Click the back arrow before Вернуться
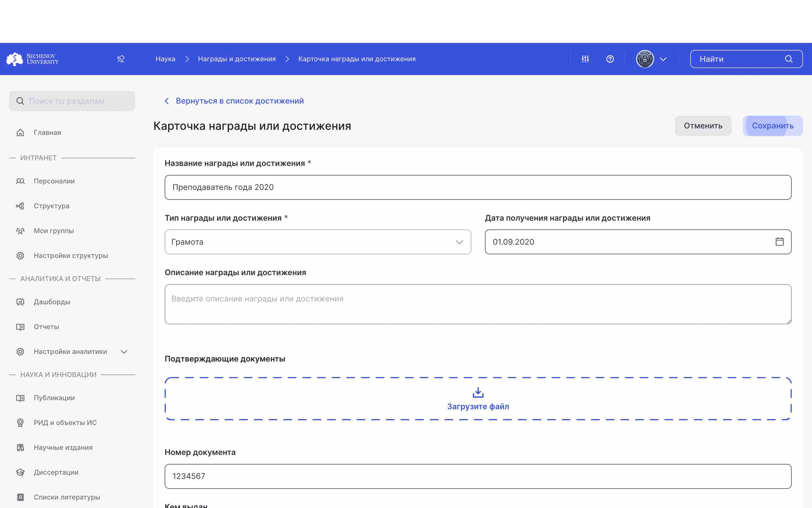 167,101
